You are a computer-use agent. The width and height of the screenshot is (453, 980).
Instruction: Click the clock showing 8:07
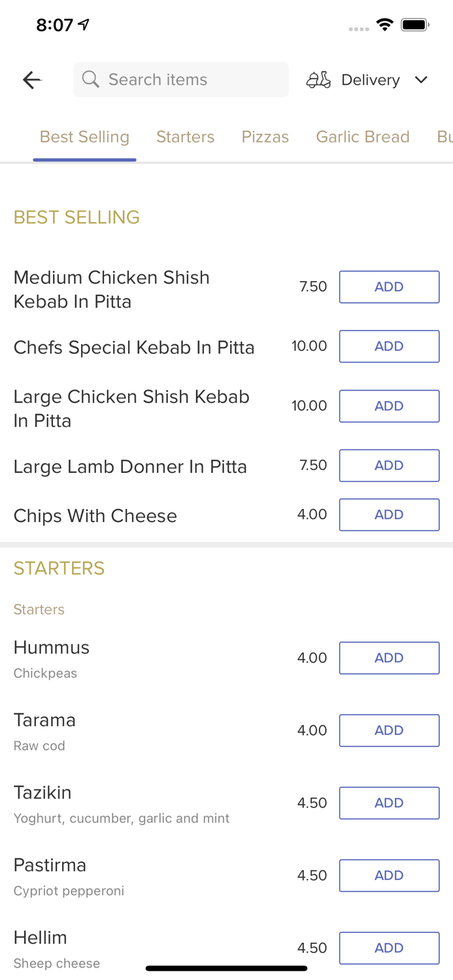tap(56, 24)
